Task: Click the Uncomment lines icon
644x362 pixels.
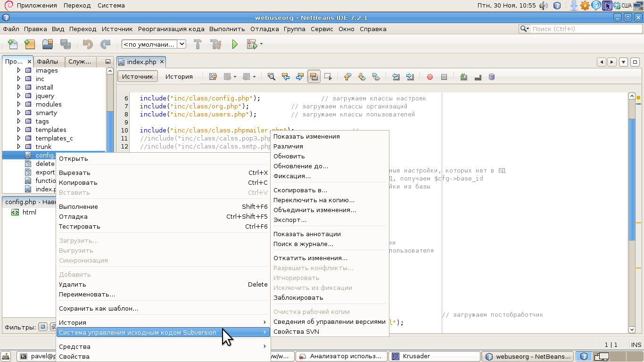Action: tap(478, 77)
